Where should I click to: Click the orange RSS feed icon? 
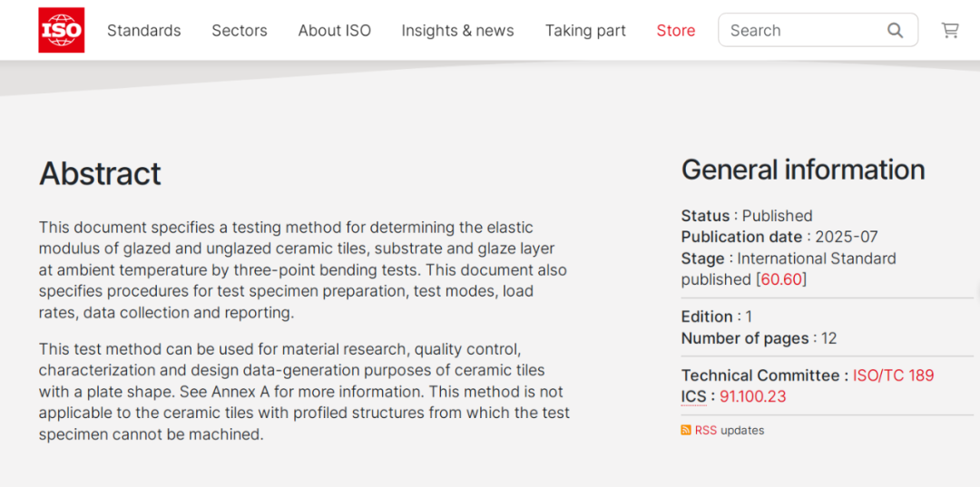point(686,431)
